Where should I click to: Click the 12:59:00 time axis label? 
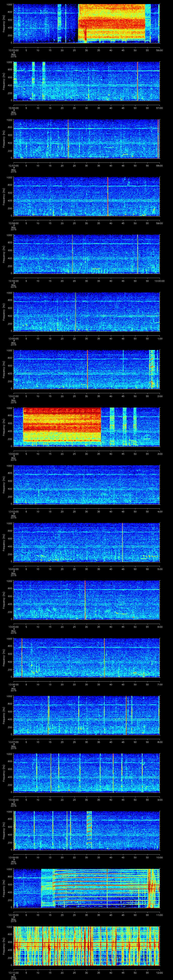[x=14, y=281]
